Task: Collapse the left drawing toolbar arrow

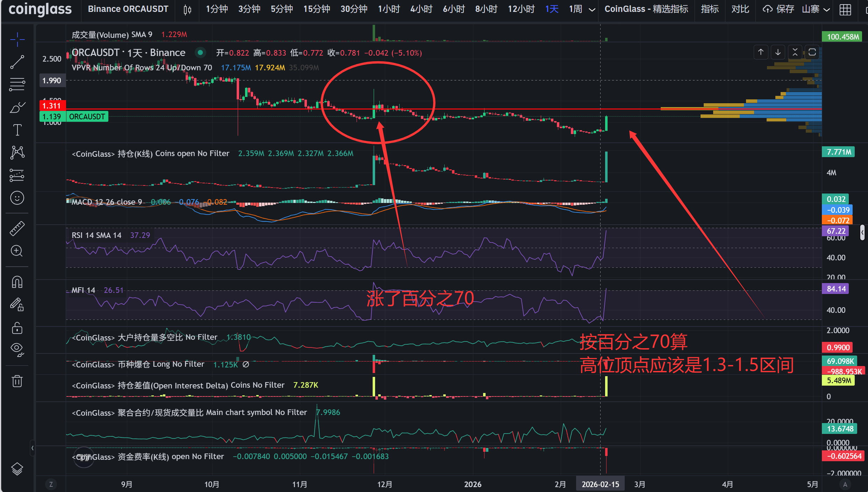Action: (x=33, y=448)
